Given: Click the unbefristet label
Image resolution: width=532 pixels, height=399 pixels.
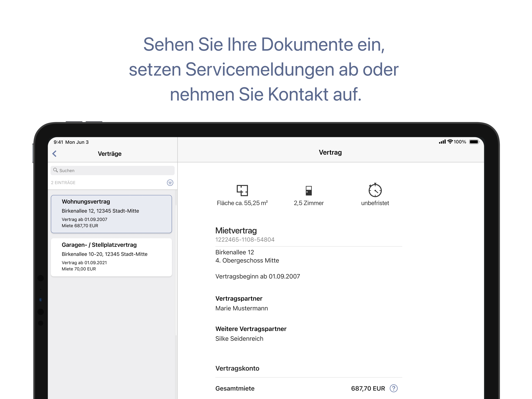Looking at the screenshot, I should point(375,203).
